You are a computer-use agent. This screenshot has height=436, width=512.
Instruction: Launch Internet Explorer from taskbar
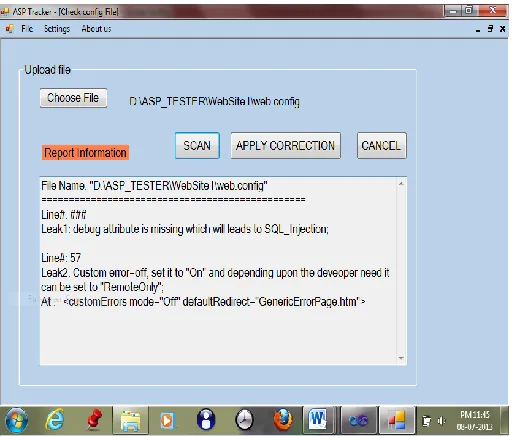click(55, 420)
